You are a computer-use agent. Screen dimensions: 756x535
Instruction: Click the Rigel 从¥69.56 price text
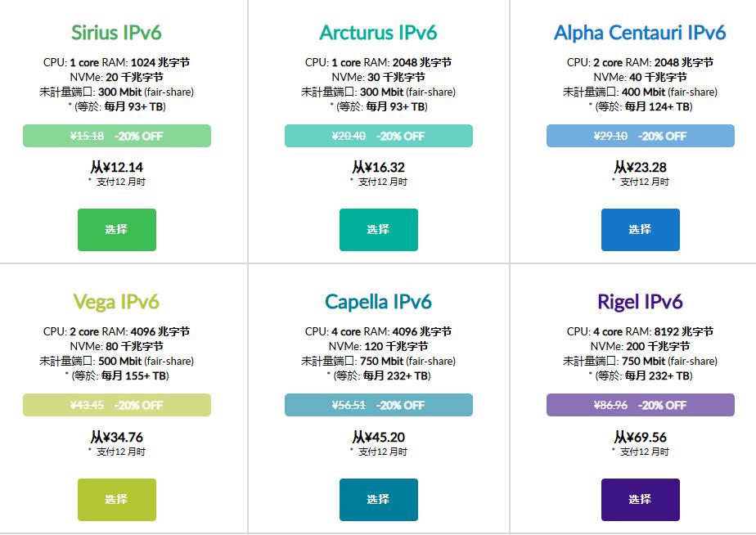640,438
